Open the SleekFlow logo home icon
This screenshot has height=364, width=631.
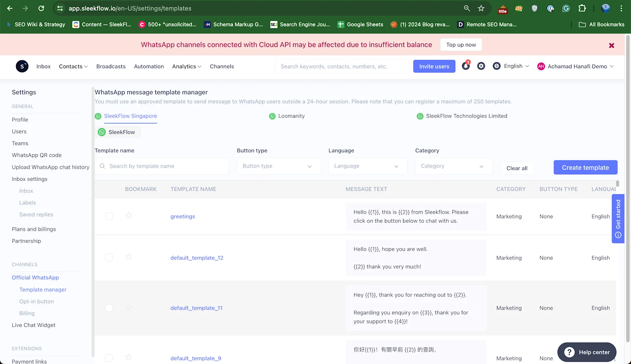tap(22, 66)
